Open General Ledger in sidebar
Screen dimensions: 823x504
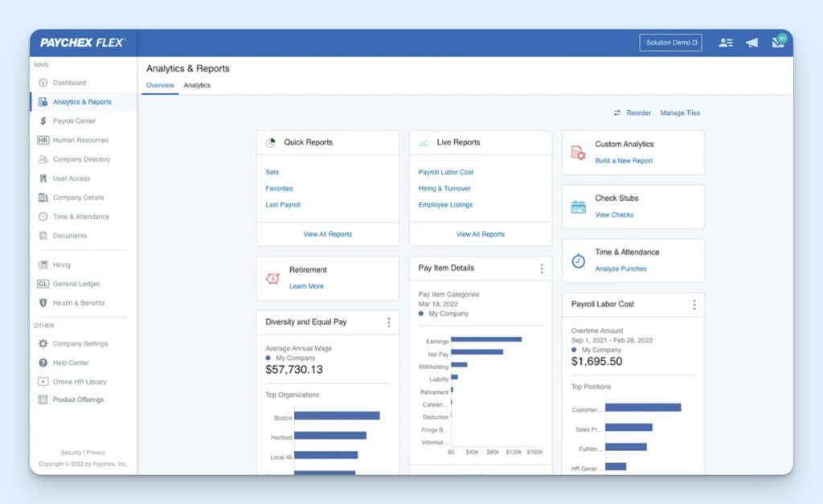point(76,284)
